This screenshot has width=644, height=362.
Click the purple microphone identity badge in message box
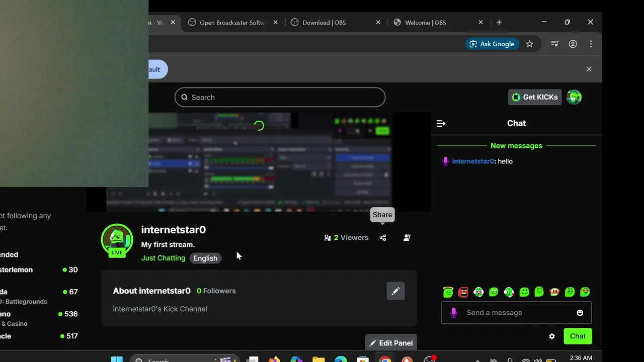point(453,313)
